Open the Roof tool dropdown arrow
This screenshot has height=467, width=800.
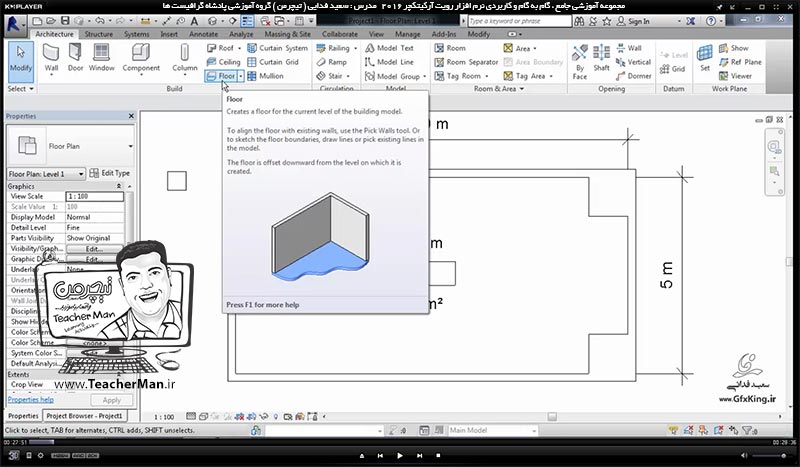[239, 48]
